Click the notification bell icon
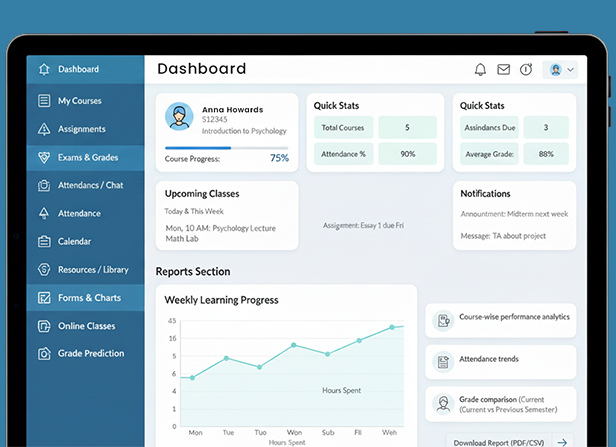Viewport: 616px width, 447px height. 480,70
